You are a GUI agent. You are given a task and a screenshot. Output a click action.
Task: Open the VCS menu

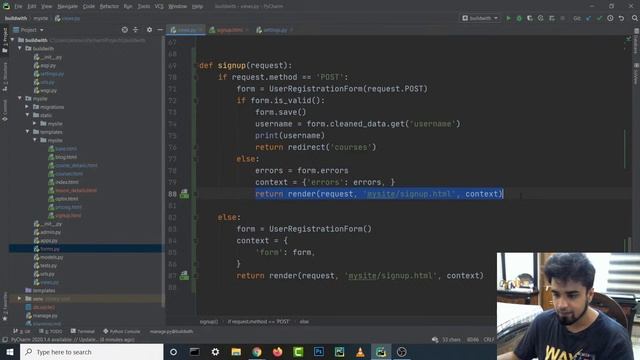(x=159, y=6)
